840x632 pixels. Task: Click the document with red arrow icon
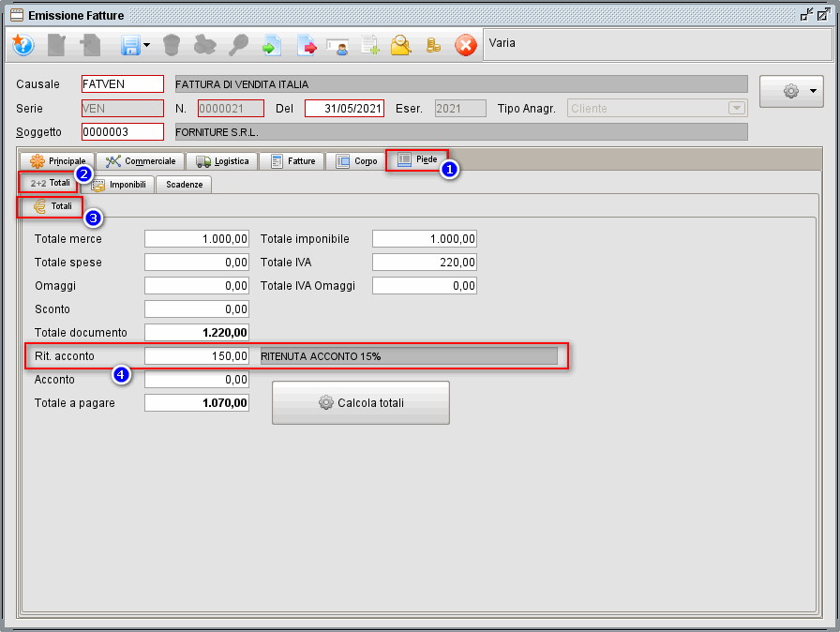point(307,45)
